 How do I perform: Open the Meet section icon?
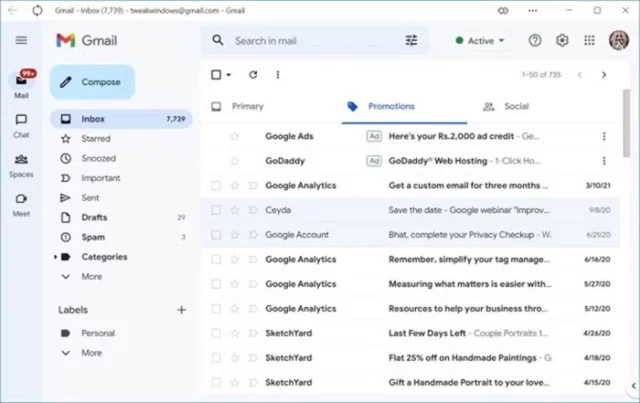[x=21, y=199]
